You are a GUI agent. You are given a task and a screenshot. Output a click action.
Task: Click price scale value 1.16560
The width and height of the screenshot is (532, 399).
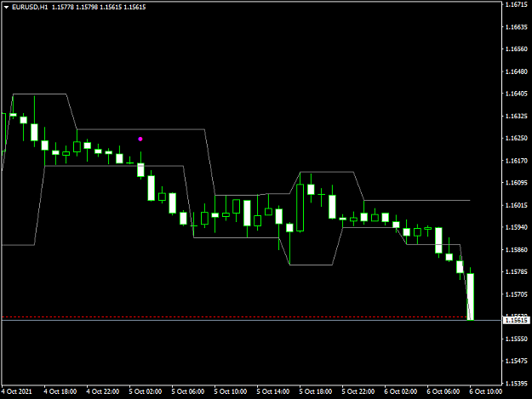517,48
